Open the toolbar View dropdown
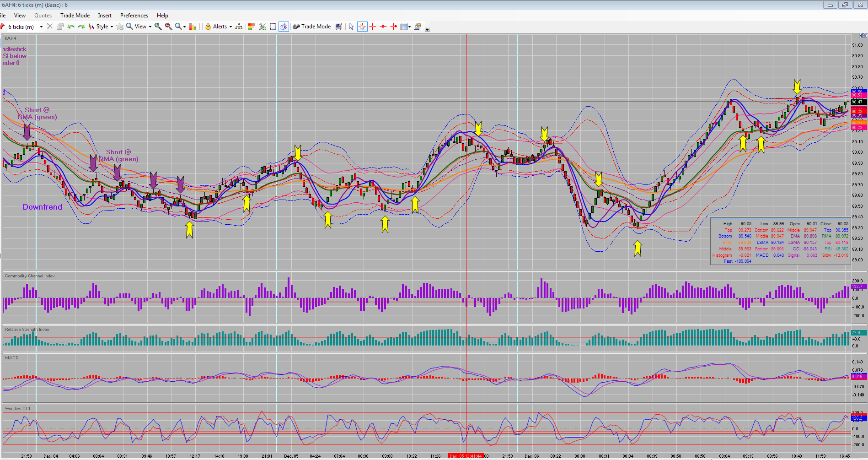 coord(139,27)
